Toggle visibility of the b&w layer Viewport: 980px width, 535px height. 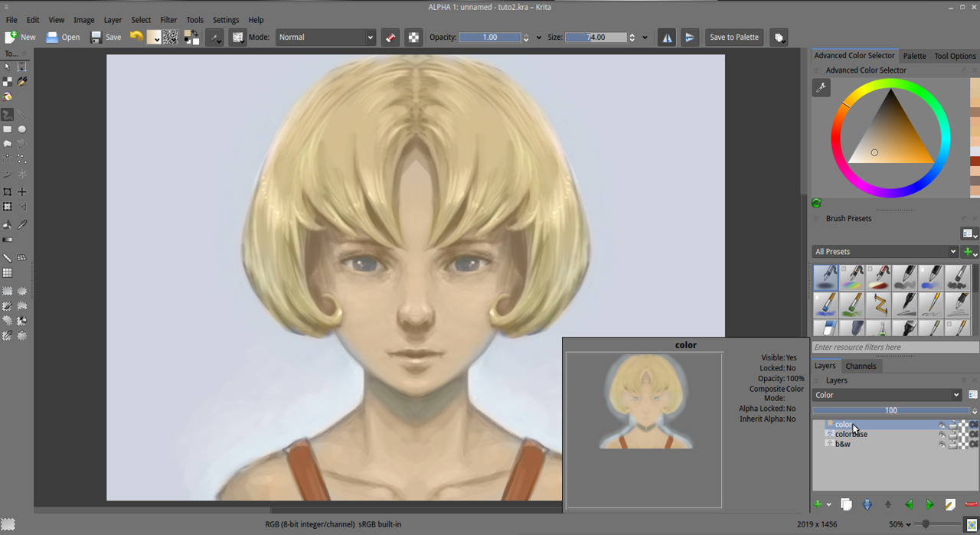pos(942,445)
